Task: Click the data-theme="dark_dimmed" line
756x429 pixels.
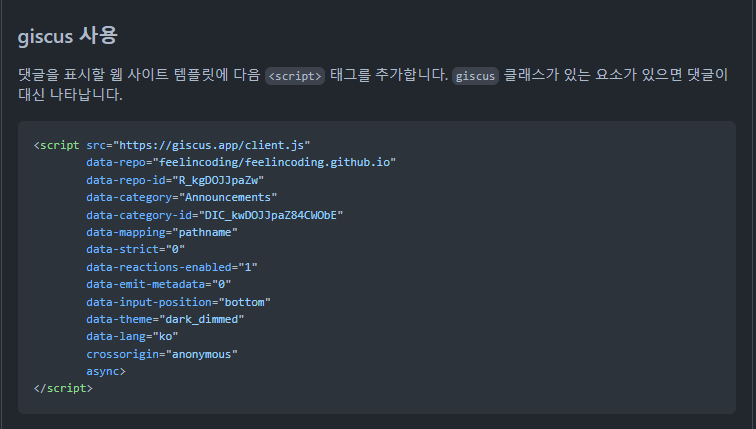Action: pos(165,320)
